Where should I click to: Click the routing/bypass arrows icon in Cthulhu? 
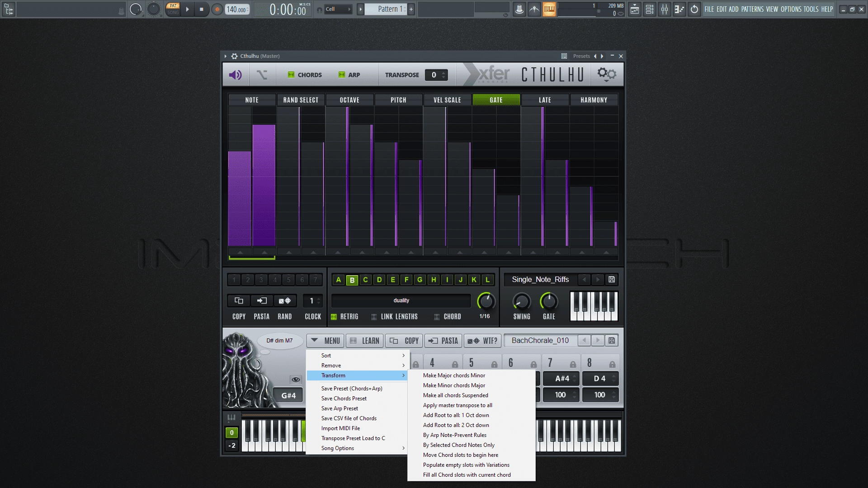click(x=262, y=75)
